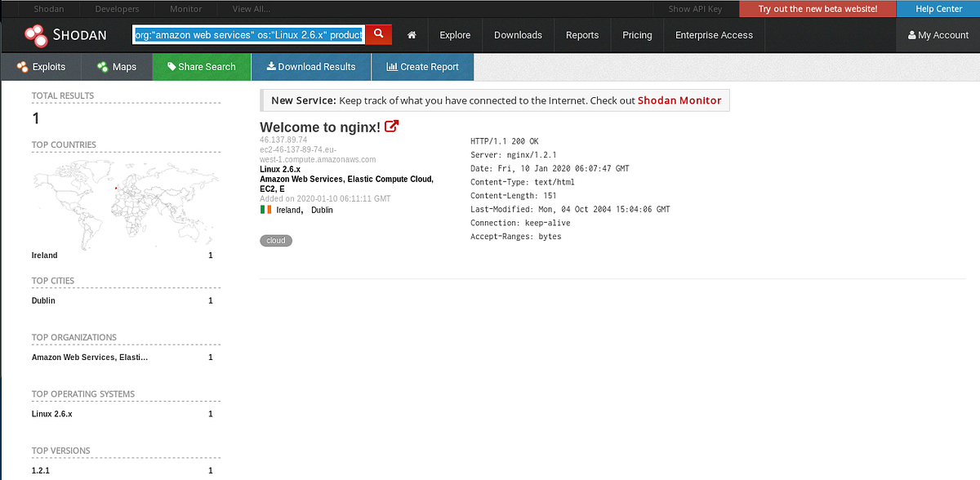Viewport: 980px width, 480px height.
Task: Click the search magnifier icon
Action: [378, 34]
